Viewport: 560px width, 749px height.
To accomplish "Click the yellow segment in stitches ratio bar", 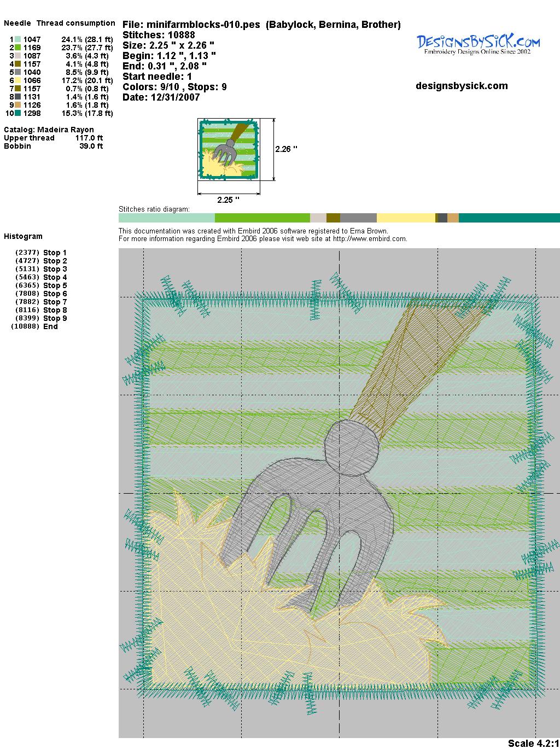I will [x=405, y=218].
